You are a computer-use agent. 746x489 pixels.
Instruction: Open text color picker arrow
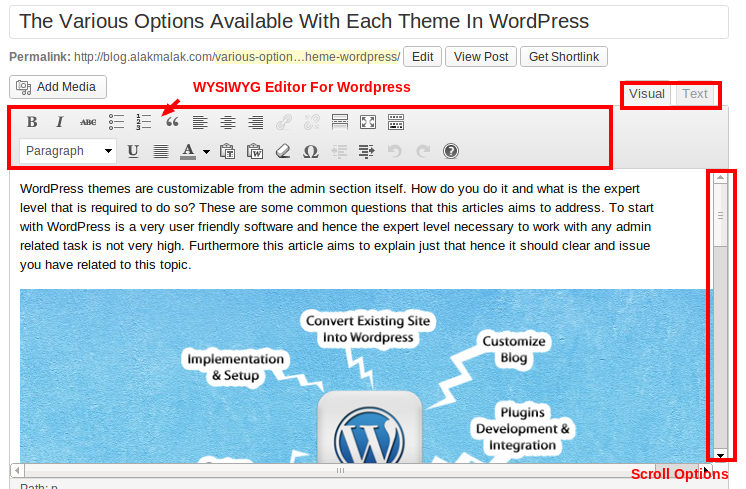coord(206,152)
